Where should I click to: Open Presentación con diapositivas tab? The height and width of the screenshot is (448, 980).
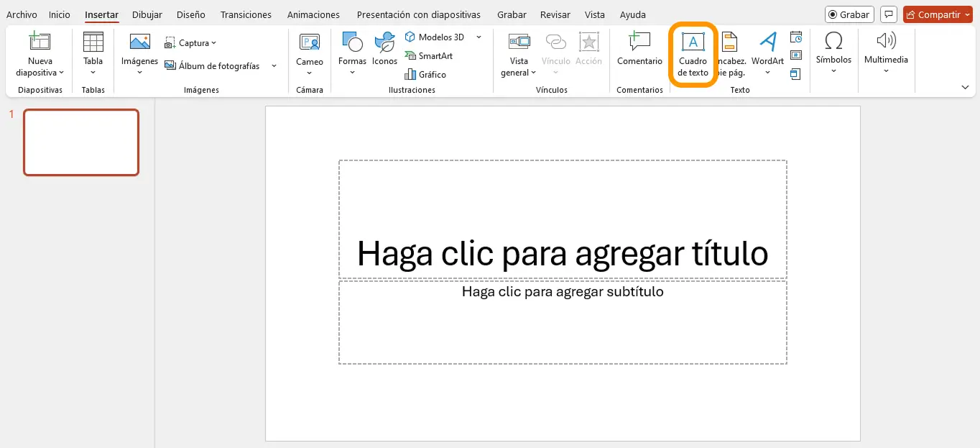pos(419,14)
